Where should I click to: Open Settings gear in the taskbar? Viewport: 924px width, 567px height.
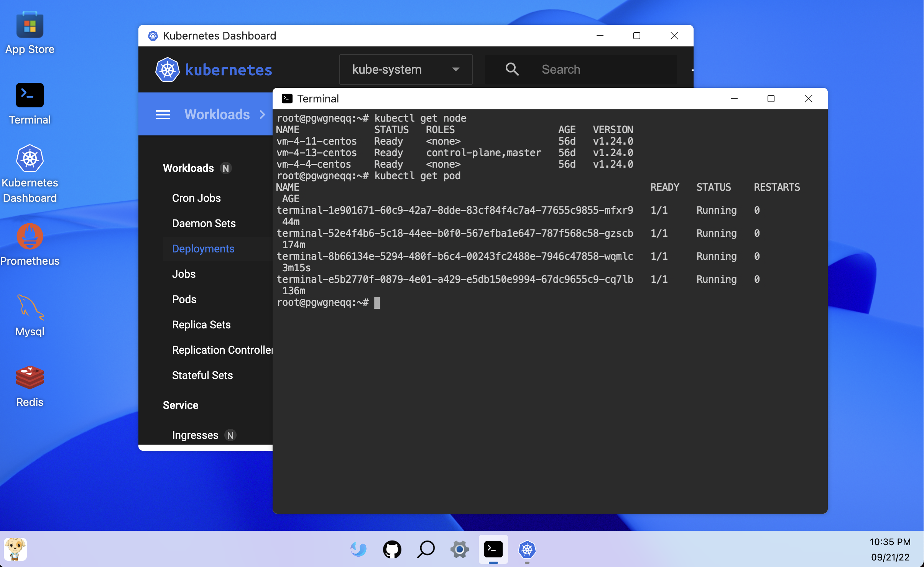459,549
